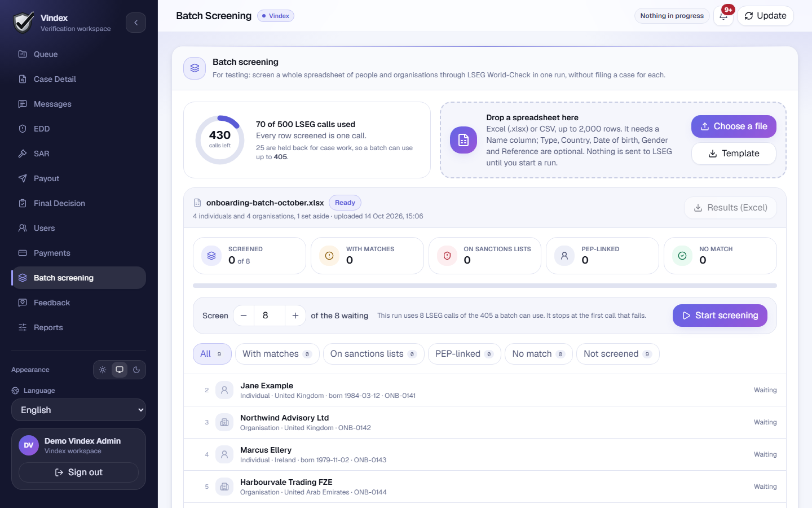
Task: Navigate to EDD in the sidebar
Action: [x=78, y=129]
